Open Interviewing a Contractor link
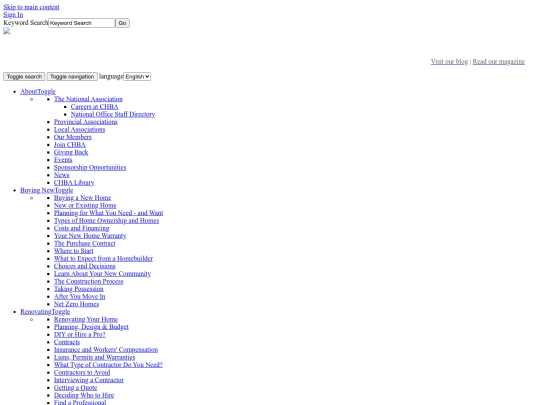The height and width of the screenshot is (405, 540). [89, 380]
